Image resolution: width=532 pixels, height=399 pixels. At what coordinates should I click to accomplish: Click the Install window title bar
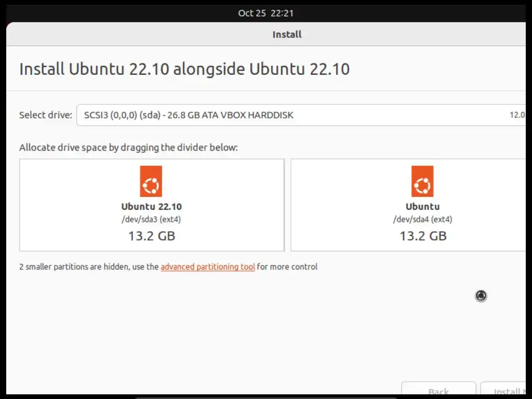tap(287, 34)
